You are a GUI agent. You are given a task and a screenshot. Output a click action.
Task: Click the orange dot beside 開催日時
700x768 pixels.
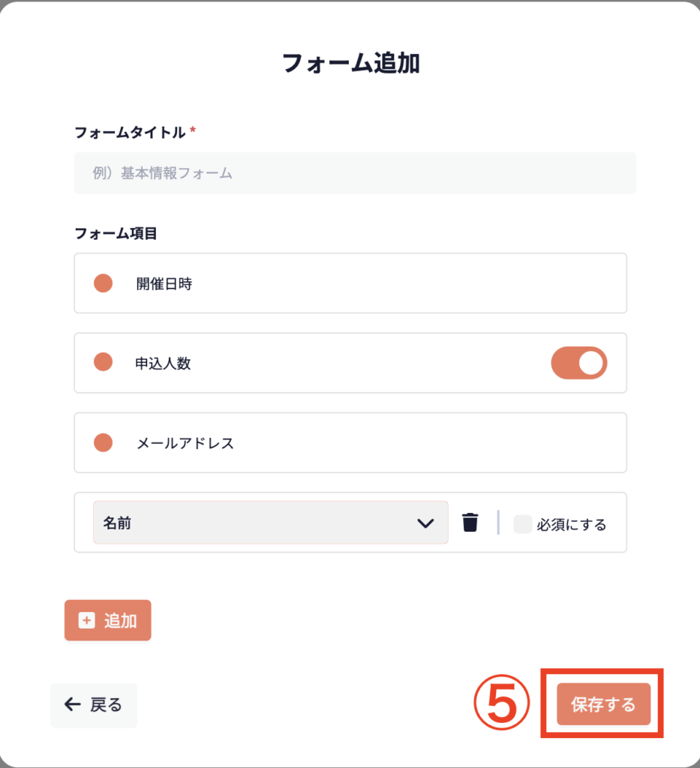103,283
